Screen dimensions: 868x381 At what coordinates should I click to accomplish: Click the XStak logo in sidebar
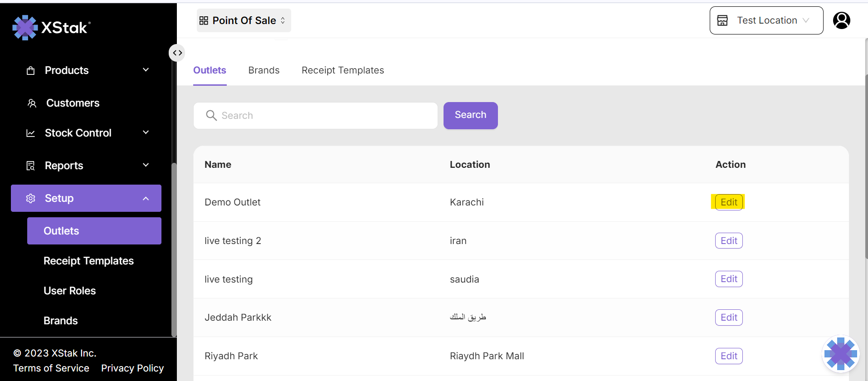pos(51,28)
